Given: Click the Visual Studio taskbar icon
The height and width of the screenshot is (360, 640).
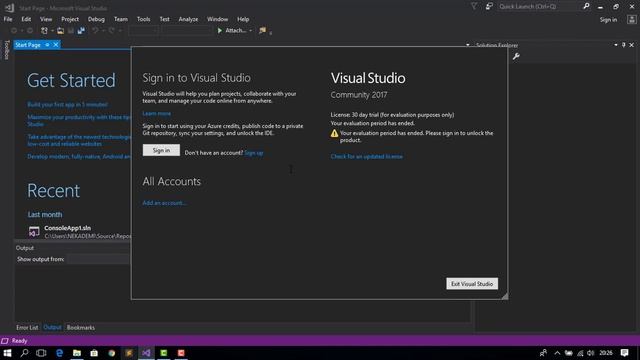Looking at the screenshot, I should (x=146, y=353).
